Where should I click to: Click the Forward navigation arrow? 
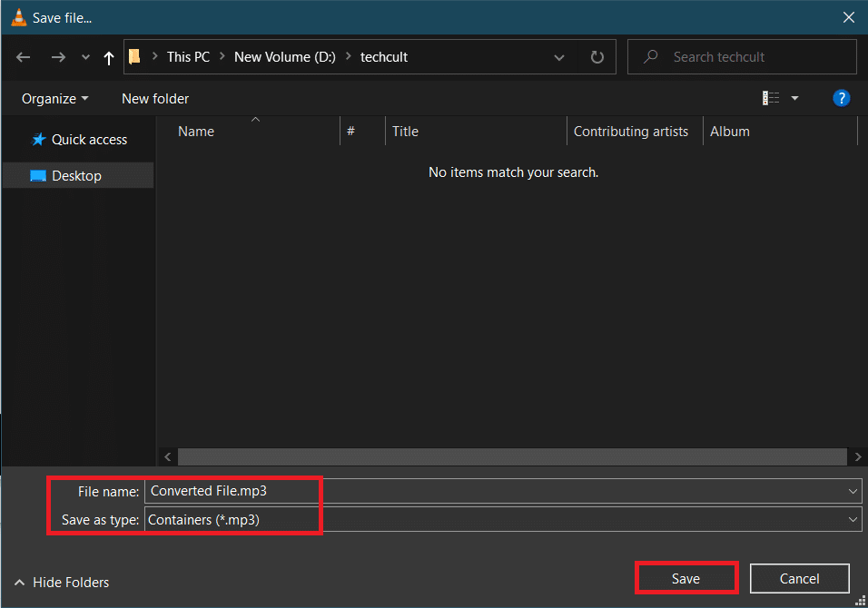tap(58, 57)
